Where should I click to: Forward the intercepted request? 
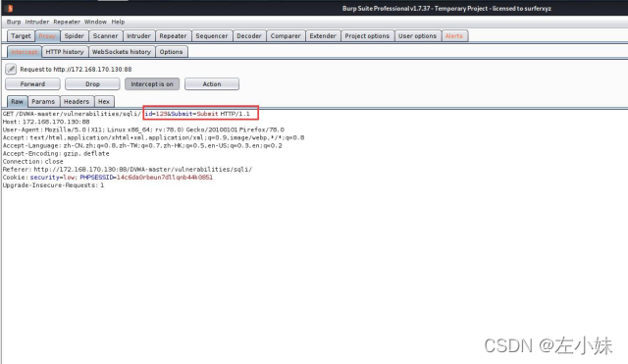(32, 84)
